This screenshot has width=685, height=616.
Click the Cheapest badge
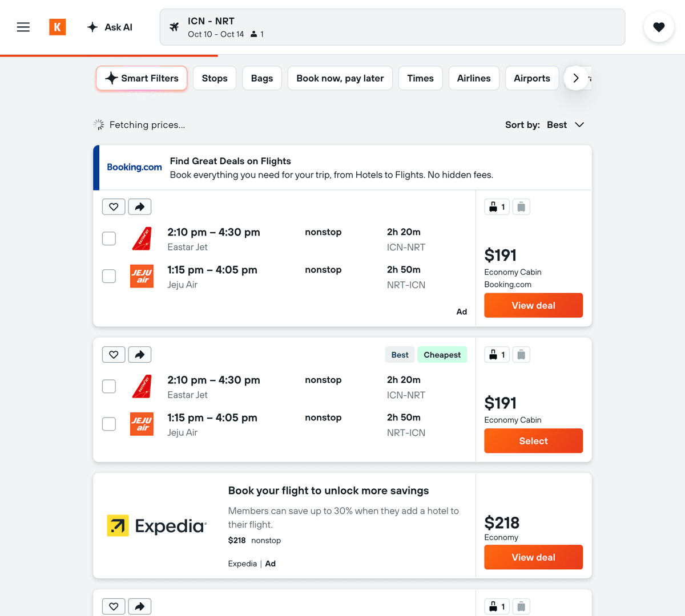[442, 355]
